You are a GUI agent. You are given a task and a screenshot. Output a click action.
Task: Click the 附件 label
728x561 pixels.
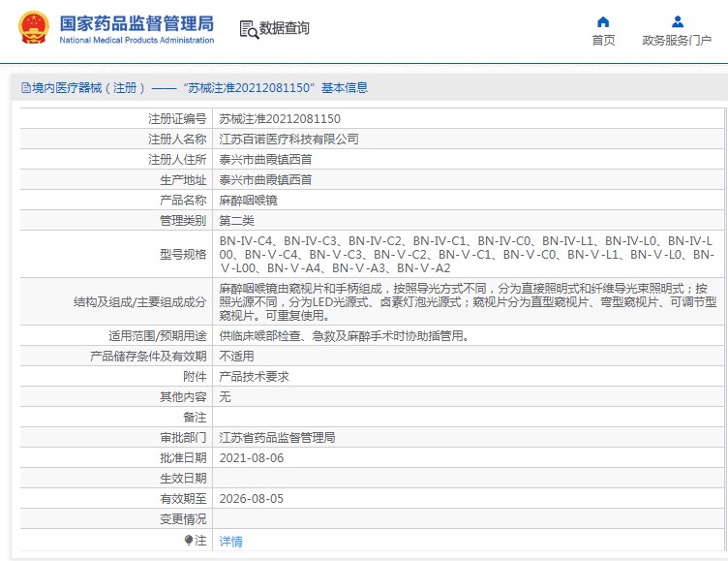[x=195, y=377]
